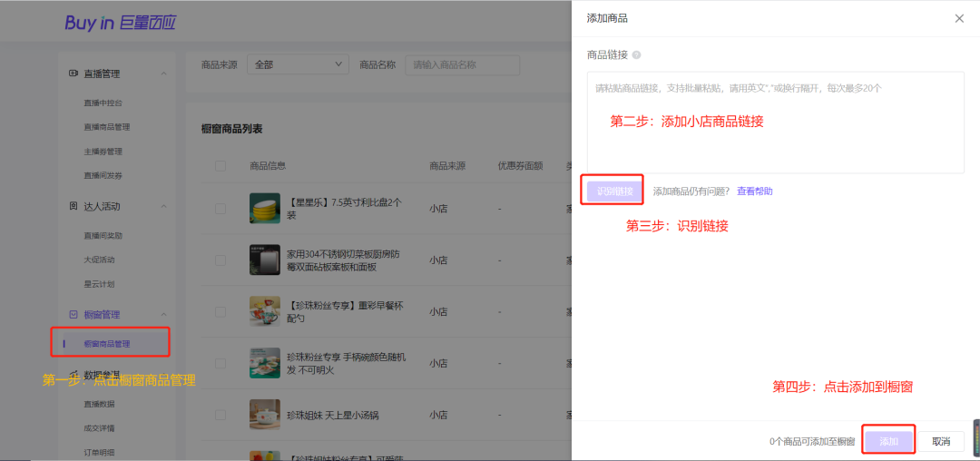Image resolution: width=980 pixels, height=461 pixels.
Task: Open the 查看帮助 link
Action: coord(754,191)
